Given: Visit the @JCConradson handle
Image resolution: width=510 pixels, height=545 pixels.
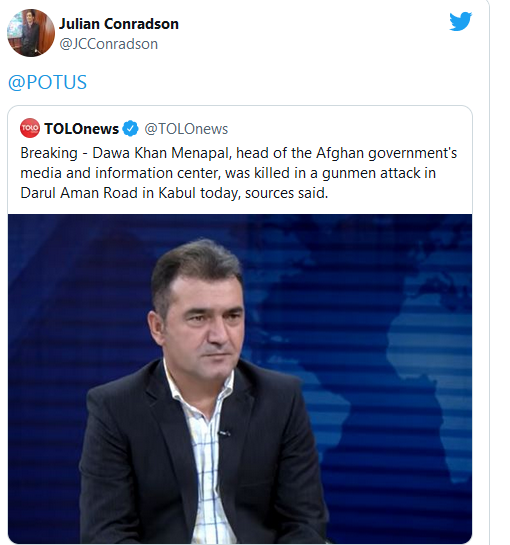Looking at the screenshot, I should tap(108, 44).
